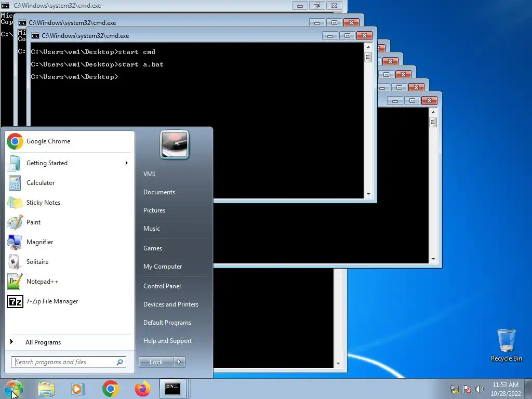Open Firefox from the taskbar
The height and width of the screenshot is (399, 532).
(142, 389)
